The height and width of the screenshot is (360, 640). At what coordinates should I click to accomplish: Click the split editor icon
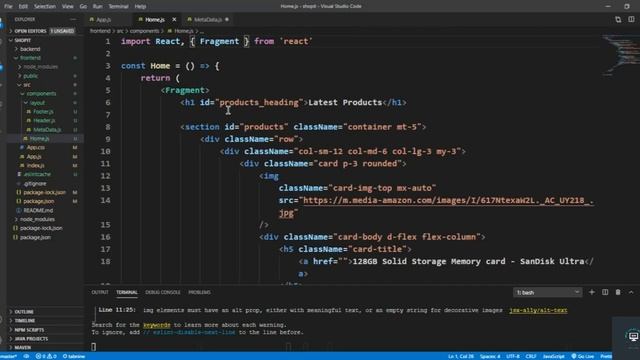point(631,20)
